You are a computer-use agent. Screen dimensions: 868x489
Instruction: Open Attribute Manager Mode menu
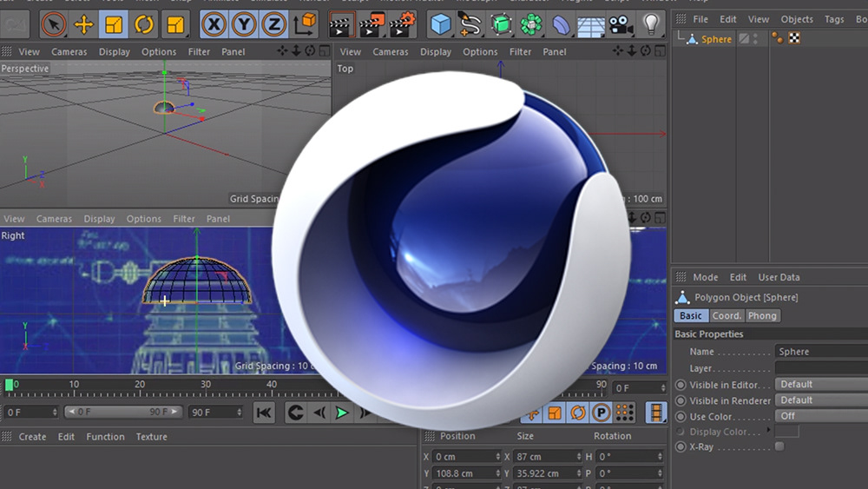point(705,277)
